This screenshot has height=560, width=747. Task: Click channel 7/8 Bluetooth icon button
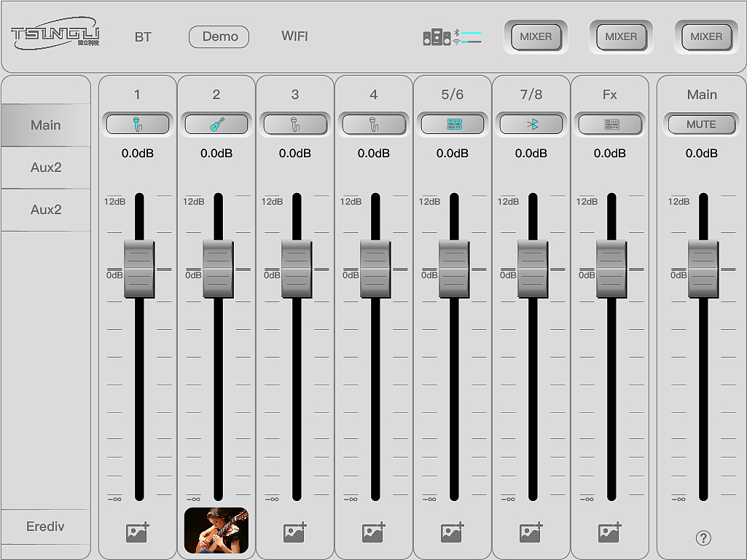tap(531, 125)
